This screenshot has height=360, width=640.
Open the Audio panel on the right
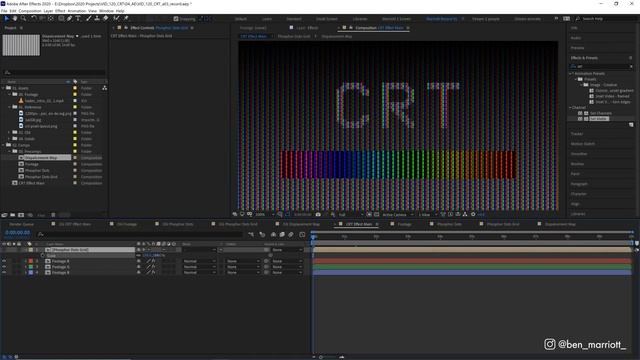(576, 38)
